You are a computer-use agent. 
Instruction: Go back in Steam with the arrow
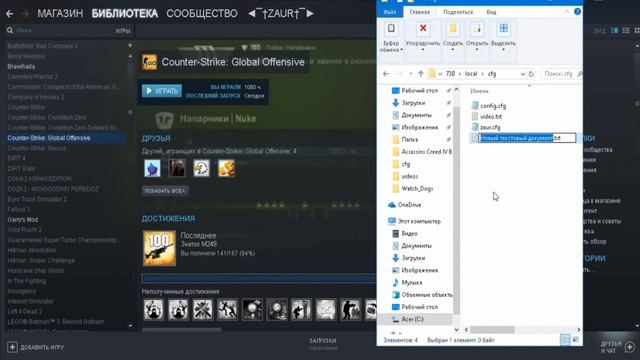pos(10,14)
